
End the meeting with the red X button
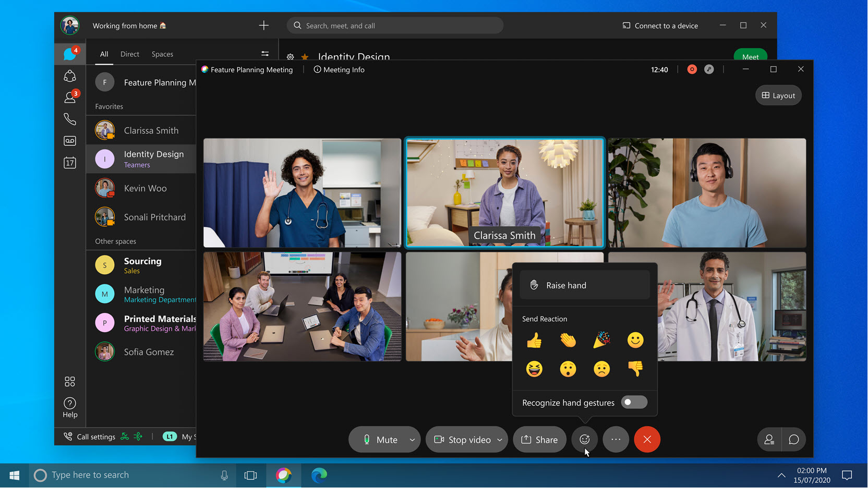pos(647,440)
